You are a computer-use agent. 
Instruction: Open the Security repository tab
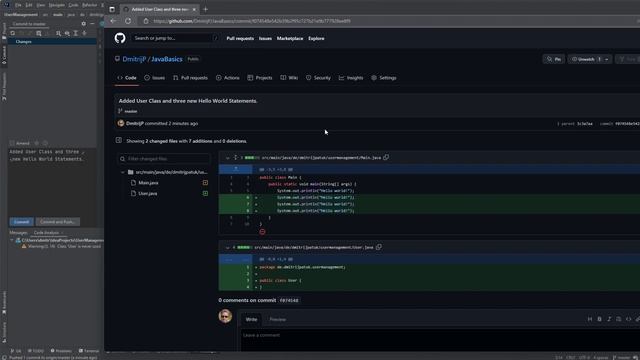[x=318, y=78]
